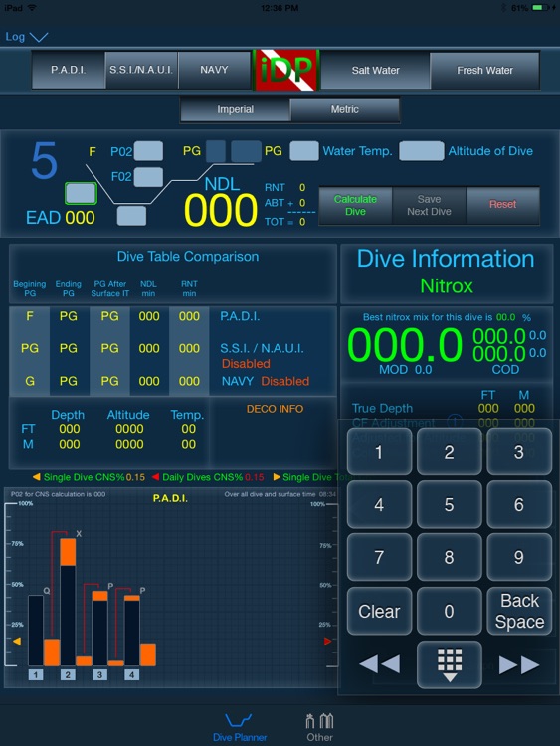Screen dimensions: 560x746
Task: Tap the keypad Clear key
Action: pos(379,611)
